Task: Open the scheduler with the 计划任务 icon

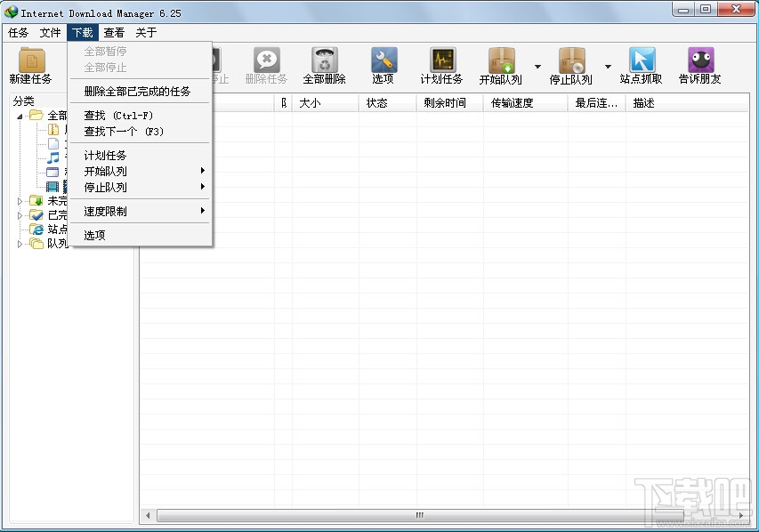Action: tap(442, 64)
